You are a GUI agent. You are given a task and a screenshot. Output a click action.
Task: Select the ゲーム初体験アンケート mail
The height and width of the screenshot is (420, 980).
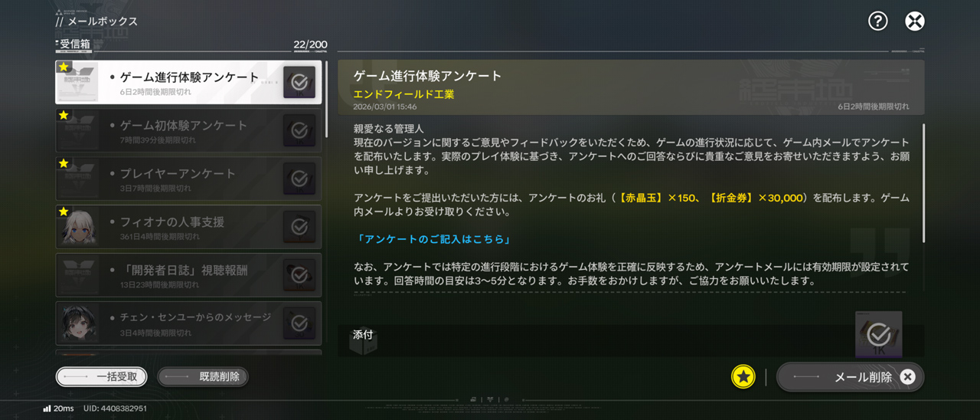[188, 130]
